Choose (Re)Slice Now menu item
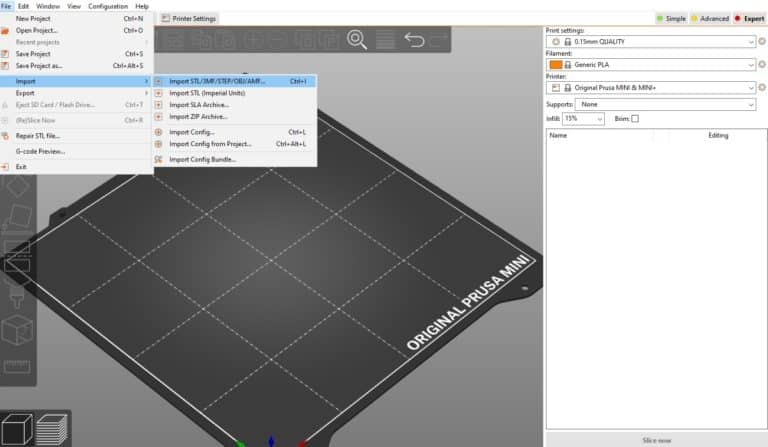This screenshot has width=768, height=447. pos(76,120)
